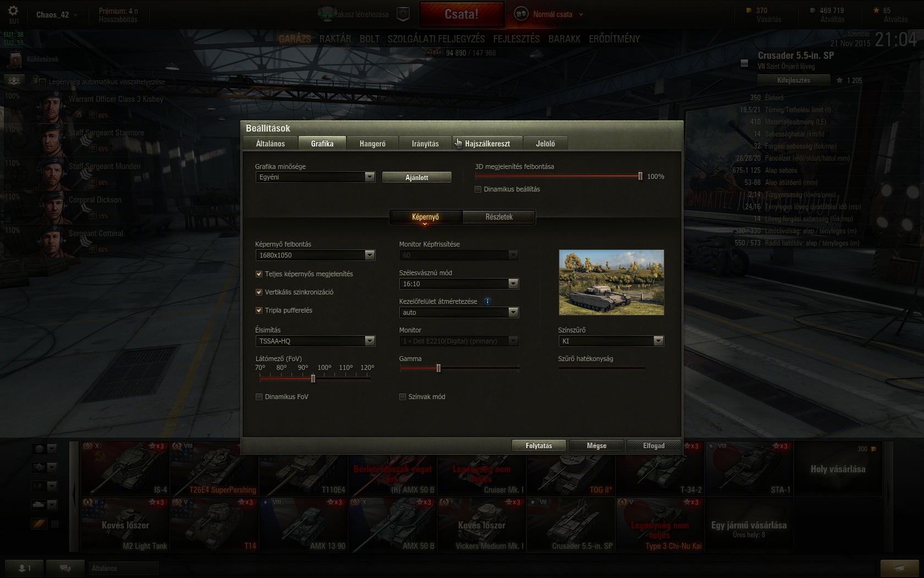Viewport: 924px width, 578px height.
Task: Open Szélesvásznú mód dropdown
Action: 459,283
